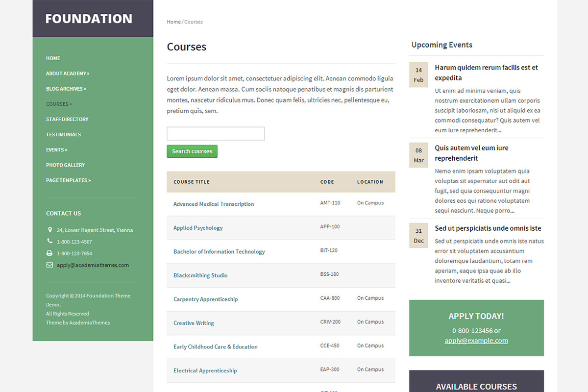Click the Search courses button
The image size is (588, 392).
192,151
